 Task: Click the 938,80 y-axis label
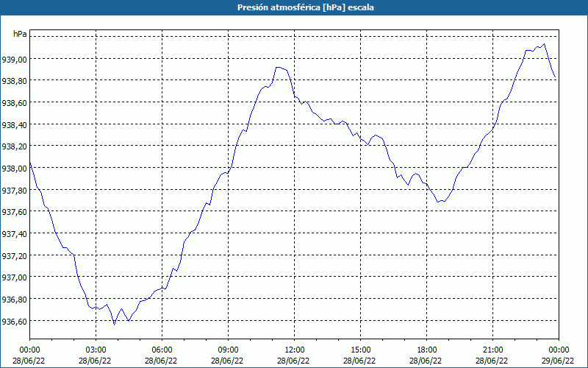pos(14,81)
